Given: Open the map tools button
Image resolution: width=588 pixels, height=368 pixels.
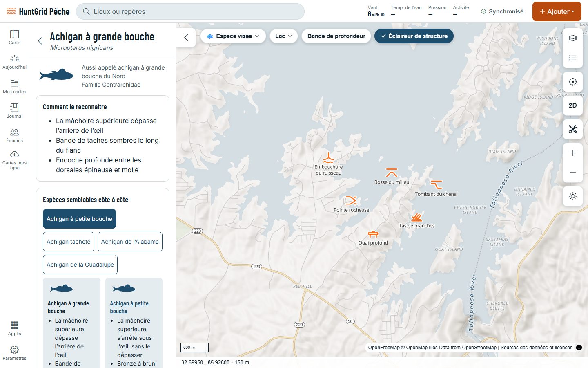Looking at the screenshot, I should pos(573,129).
